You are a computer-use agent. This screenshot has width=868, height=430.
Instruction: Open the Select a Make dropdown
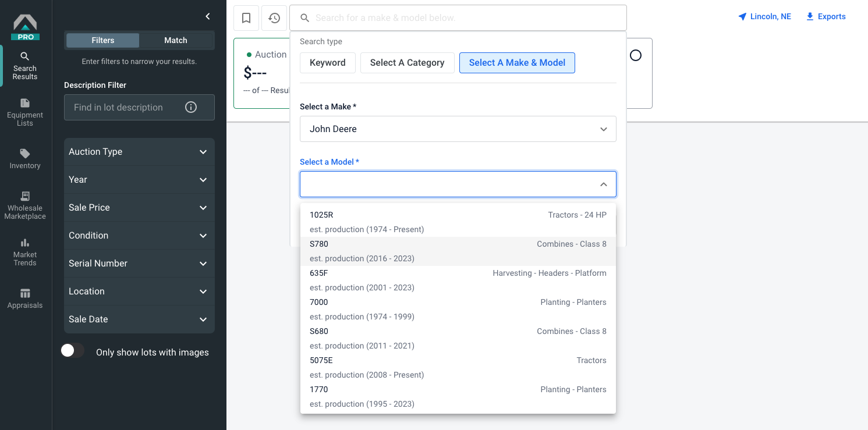(458, 129)
